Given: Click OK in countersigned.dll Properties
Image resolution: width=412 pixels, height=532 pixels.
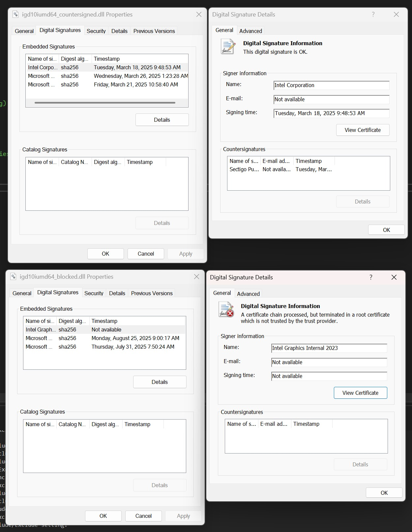Looking at the screenshot, I should point(105,254).
